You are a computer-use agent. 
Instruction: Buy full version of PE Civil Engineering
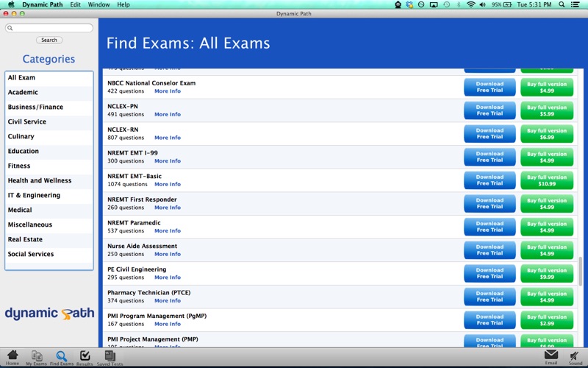click(547, 273)
